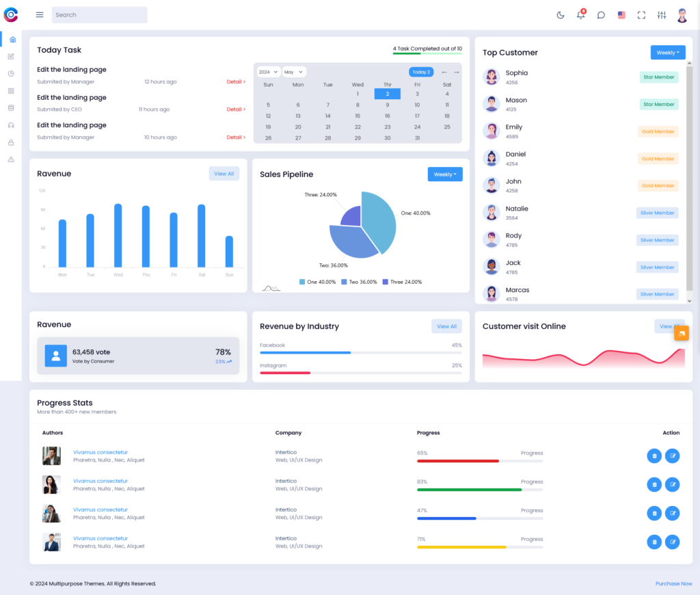
Task: Open the 2024 year dropdown in the calendar
Action: click(x=268, y=71)
